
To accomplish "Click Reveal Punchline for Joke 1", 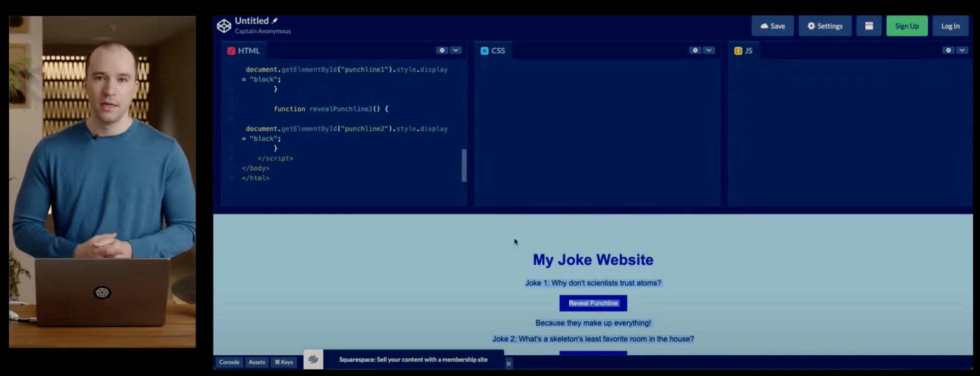I will tap(593, 303).
